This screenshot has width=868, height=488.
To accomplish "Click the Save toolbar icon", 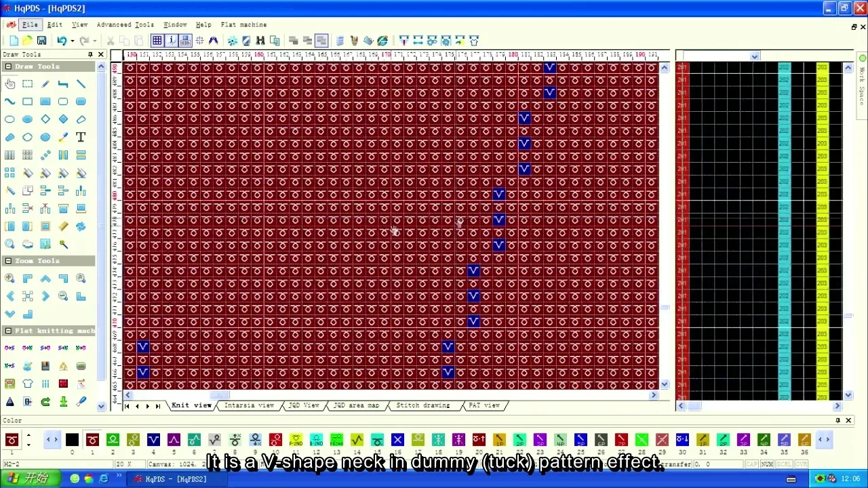I will tap(41, 41).
